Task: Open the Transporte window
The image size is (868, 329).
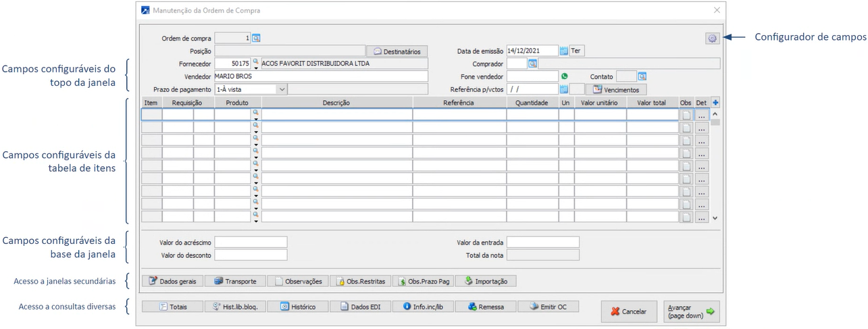Action: point(235,281)
